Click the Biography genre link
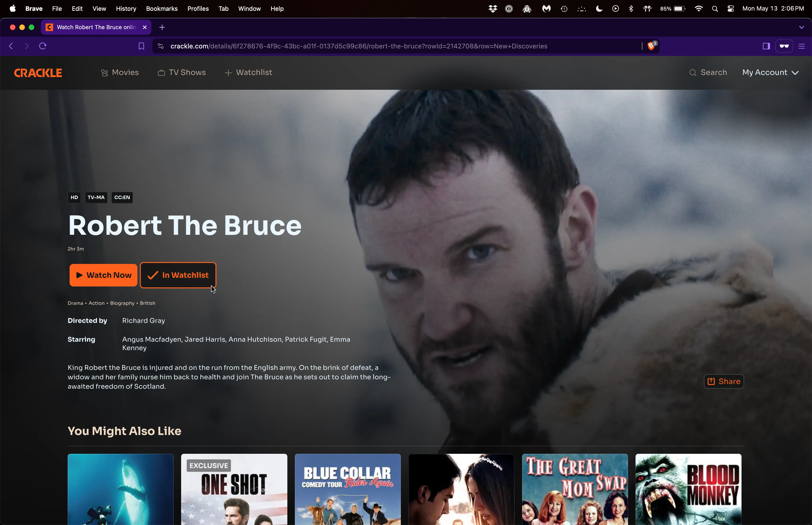The height and width of the screenshot is (525, 812). pos(122,303)
